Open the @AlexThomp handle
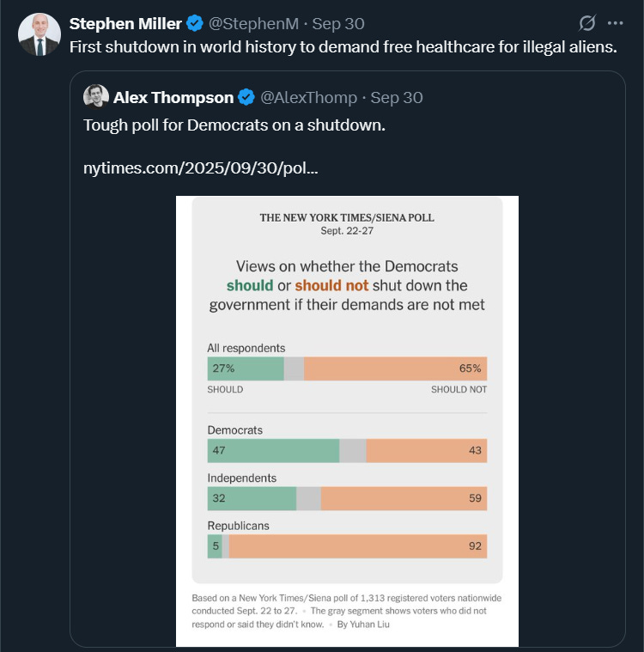 tap(308, 98)
